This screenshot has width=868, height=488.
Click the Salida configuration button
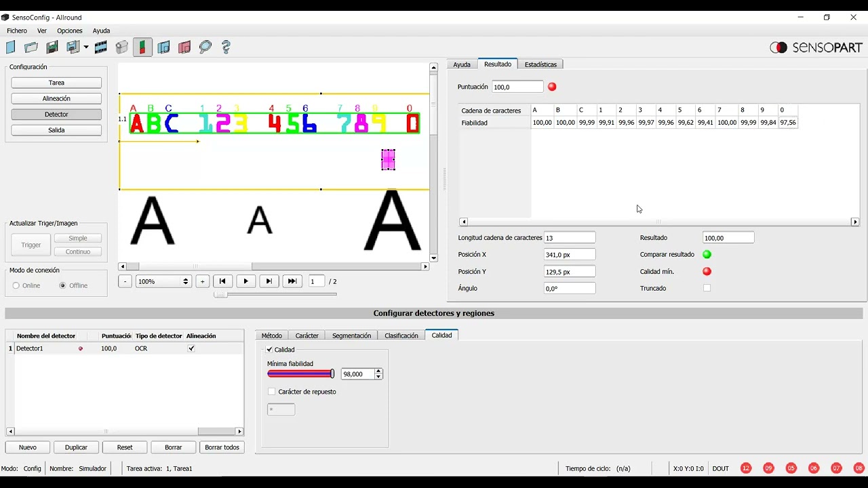point(56,130)
